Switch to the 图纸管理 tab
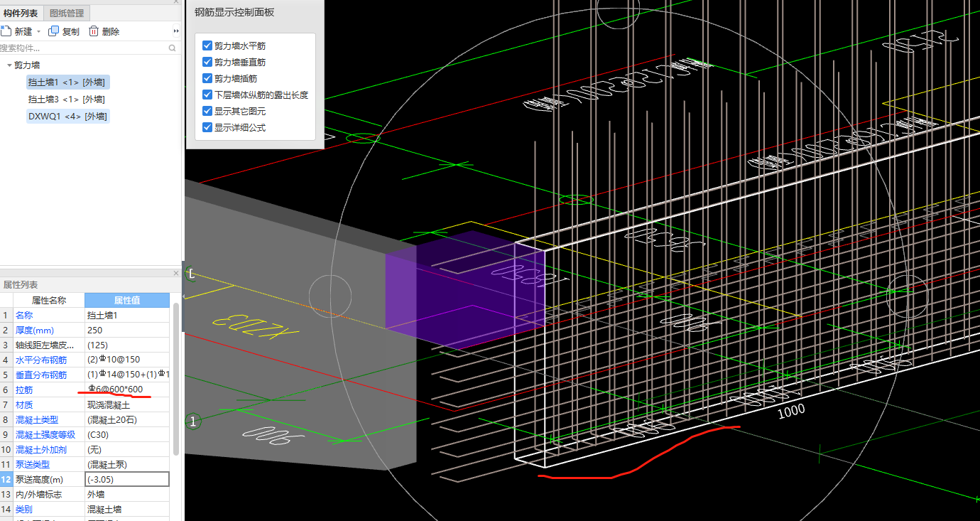This screenshot has width=980, height=521. click(67, 14)
